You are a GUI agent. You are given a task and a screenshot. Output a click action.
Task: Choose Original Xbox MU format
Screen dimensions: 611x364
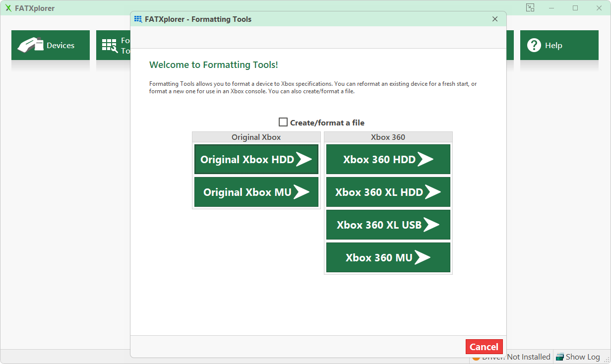point(256,192)
